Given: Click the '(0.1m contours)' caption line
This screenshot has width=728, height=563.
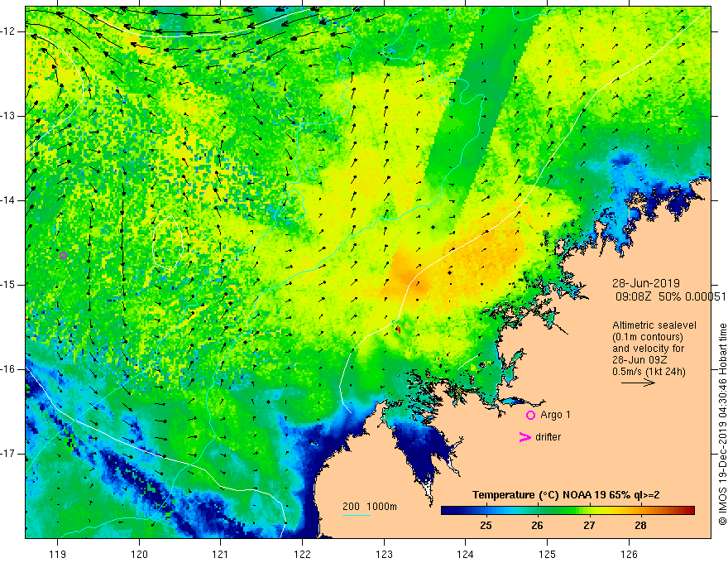Looking at the screenshot, I should tap(648, 337).
